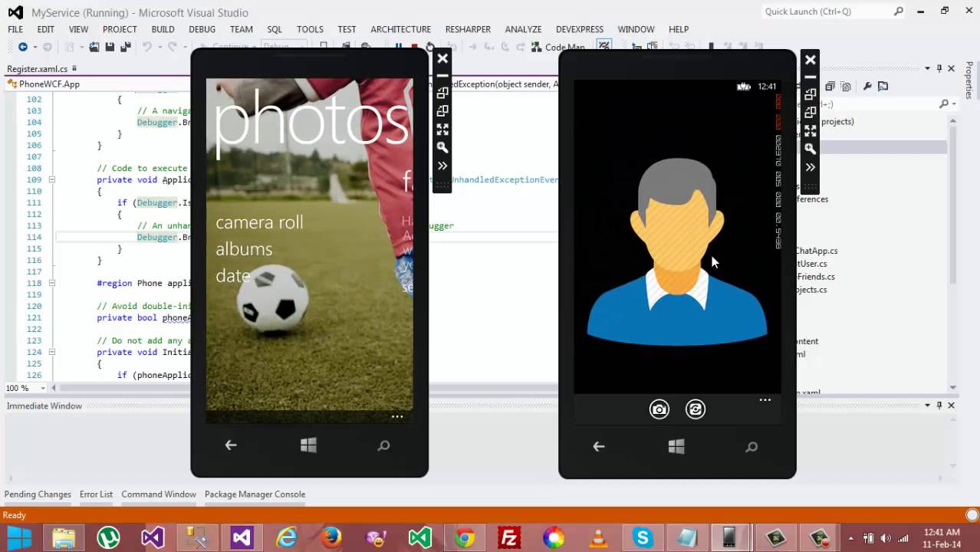
Task: Toggle auto hide pin on Immediate Window
Action: click(939, 406)
